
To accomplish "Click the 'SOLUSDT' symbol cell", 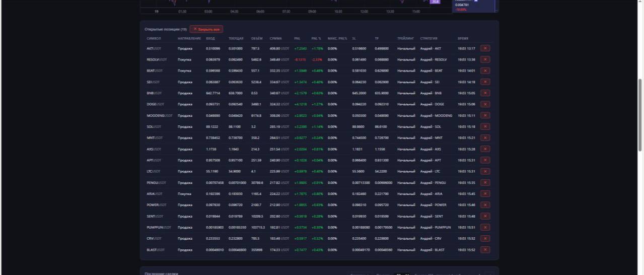I will point(154,126).
